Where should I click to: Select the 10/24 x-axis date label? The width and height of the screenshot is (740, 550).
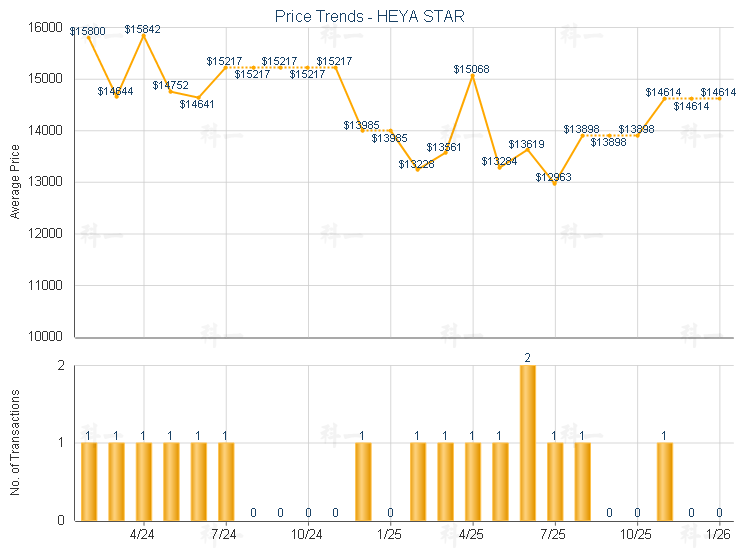tap(307, 534)
